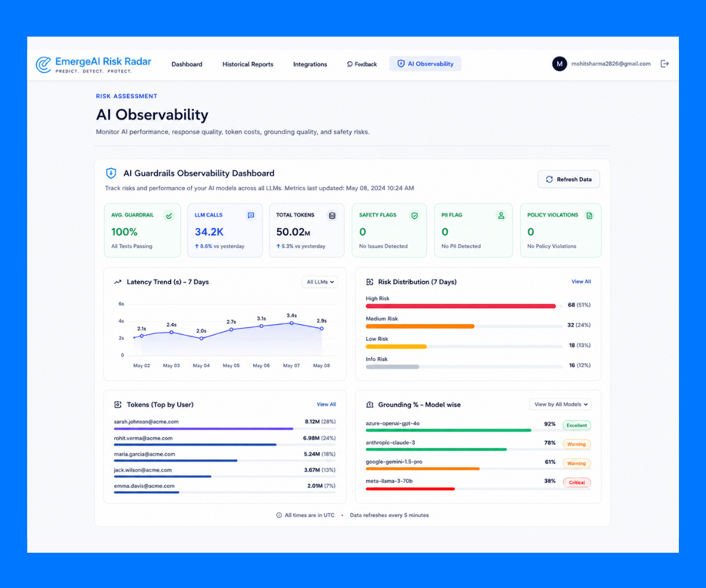The width and height of the screenshot is (706, 588).
Task: Click the shield icon beside AI Guardrails title
Action: tap(111, 173)
